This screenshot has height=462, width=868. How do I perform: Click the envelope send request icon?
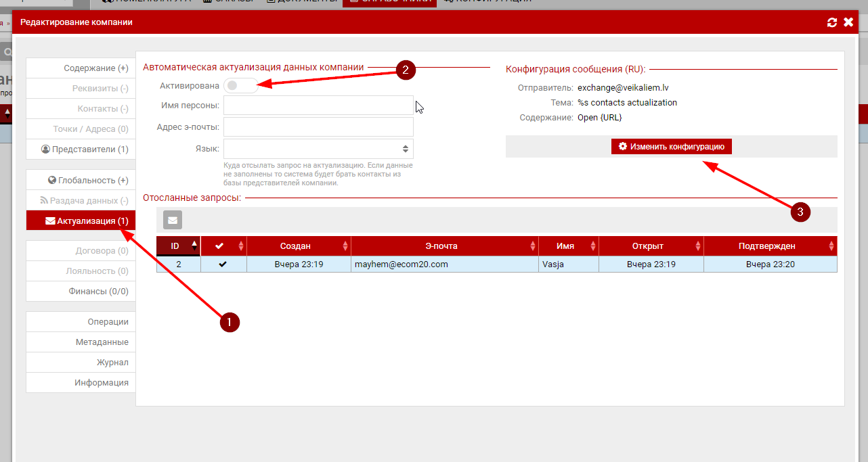[x=173, y=220]
